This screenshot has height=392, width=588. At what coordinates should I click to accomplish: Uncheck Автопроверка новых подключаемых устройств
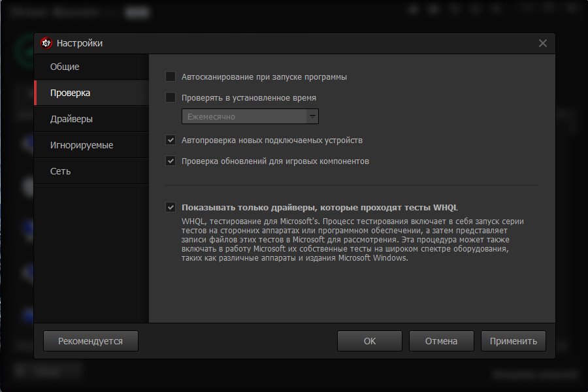click(171, 140)
